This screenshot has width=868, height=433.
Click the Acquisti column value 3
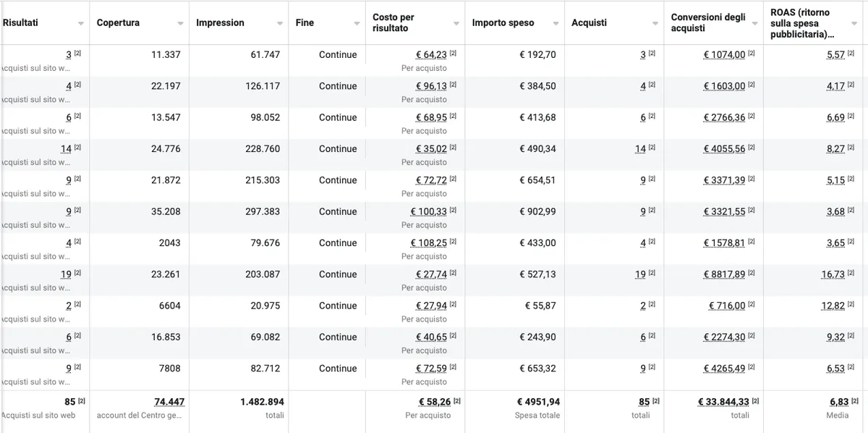pos(643,55)
